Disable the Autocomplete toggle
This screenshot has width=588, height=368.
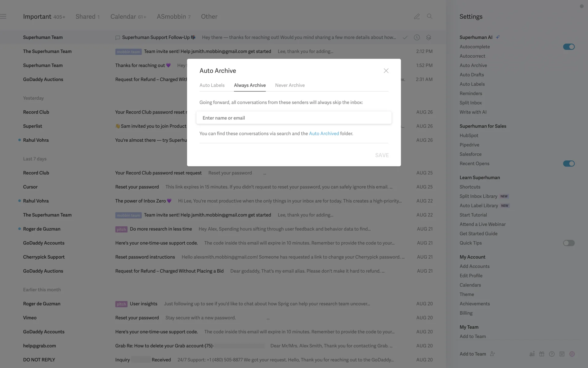click(568, 47)
